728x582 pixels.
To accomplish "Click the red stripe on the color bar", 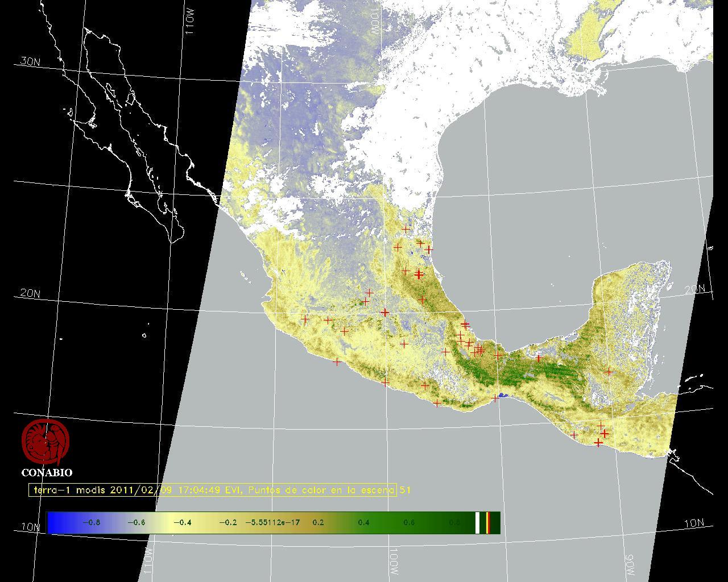I will (489, 522).
